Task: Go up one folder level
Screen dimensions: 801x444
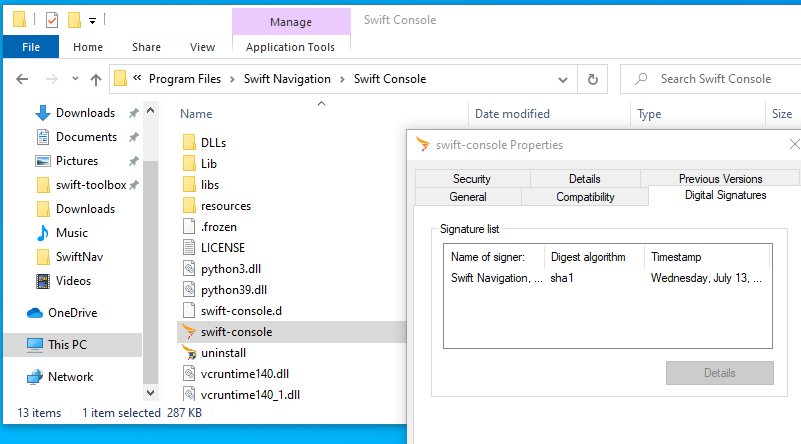Action: (96, 79)
